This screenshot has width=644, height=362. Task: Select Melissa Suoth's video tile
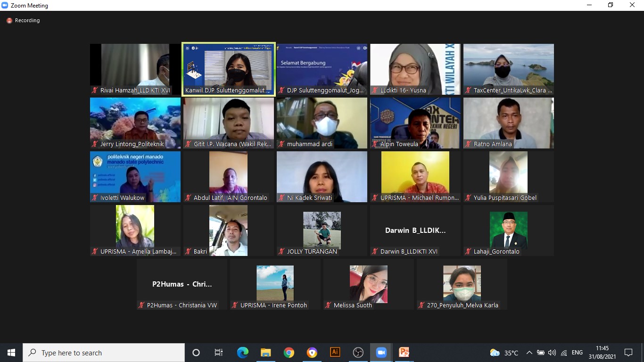point(369,284)
